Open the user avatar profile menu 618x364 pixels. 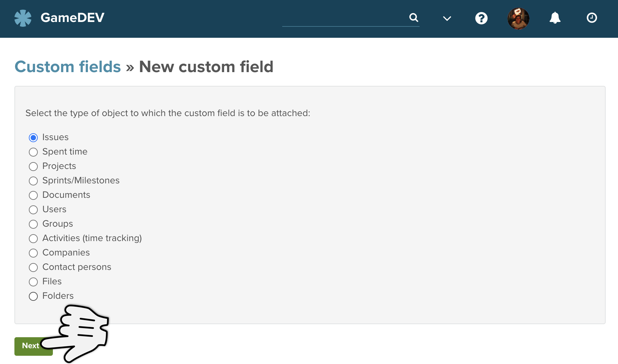tap(518, 18)
